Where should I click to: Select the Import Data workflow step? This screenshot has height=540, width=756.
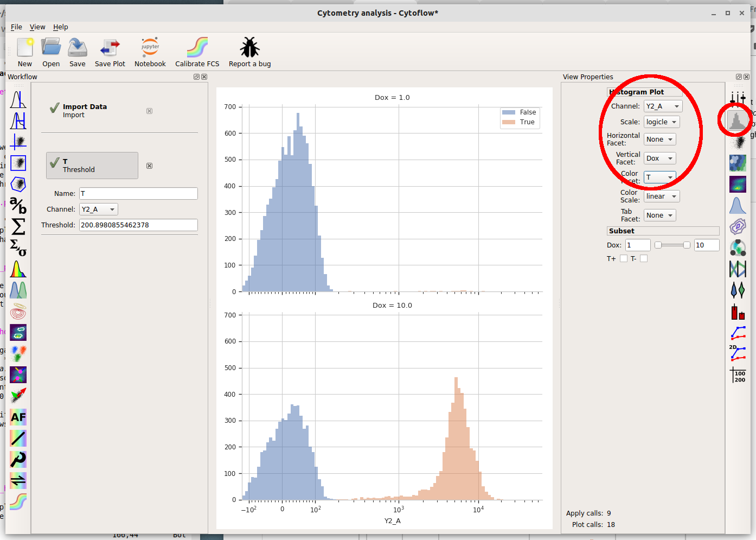[x=92, y=111]
